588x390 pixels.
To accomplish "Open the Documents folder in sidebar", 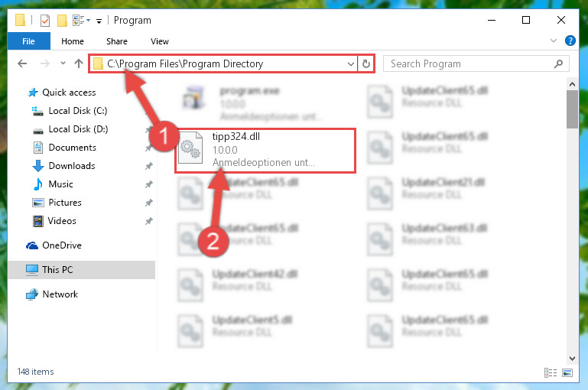I will 64,148.
